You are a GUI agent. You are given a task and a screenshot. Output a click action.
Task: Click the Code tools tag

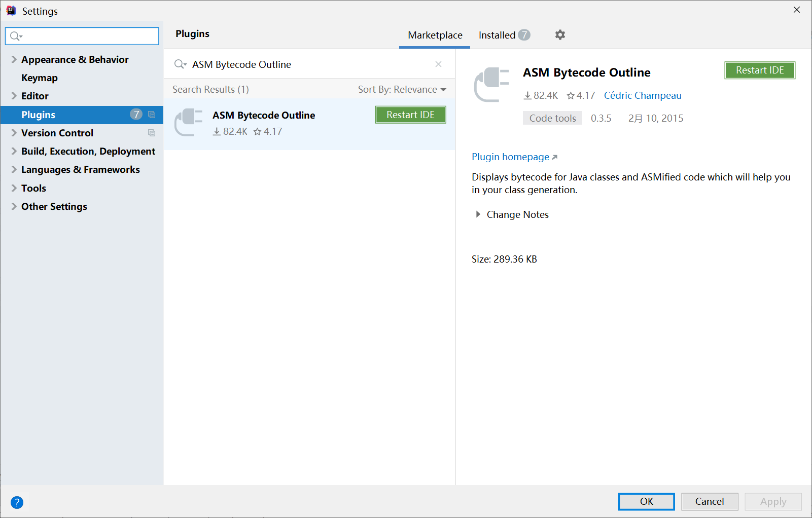(x=552, y=118)
